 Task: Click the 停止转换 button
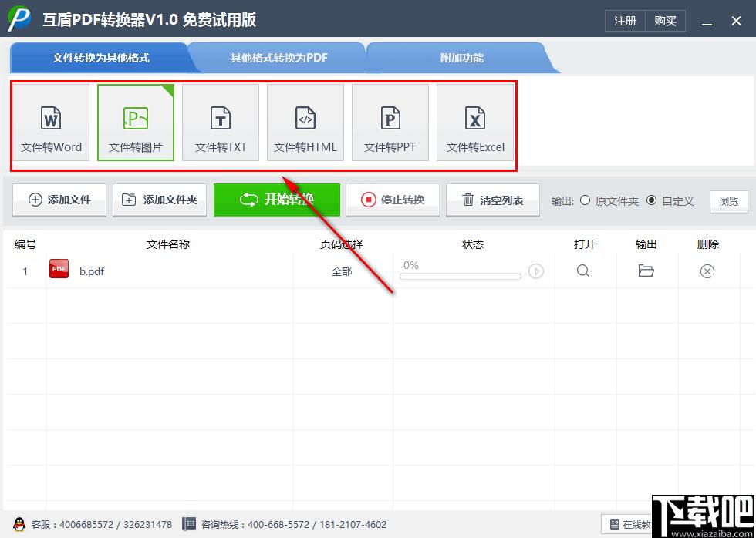pos(393,200)
